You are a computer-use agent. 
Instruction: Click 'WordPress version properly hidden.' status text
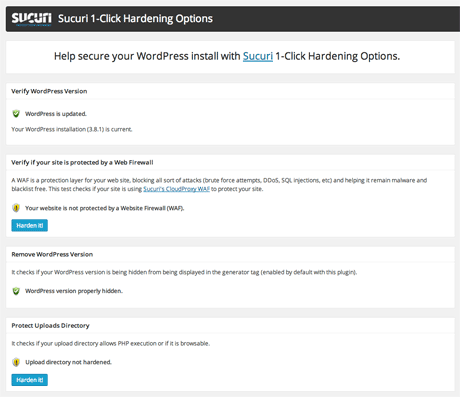tap(74, 291)
